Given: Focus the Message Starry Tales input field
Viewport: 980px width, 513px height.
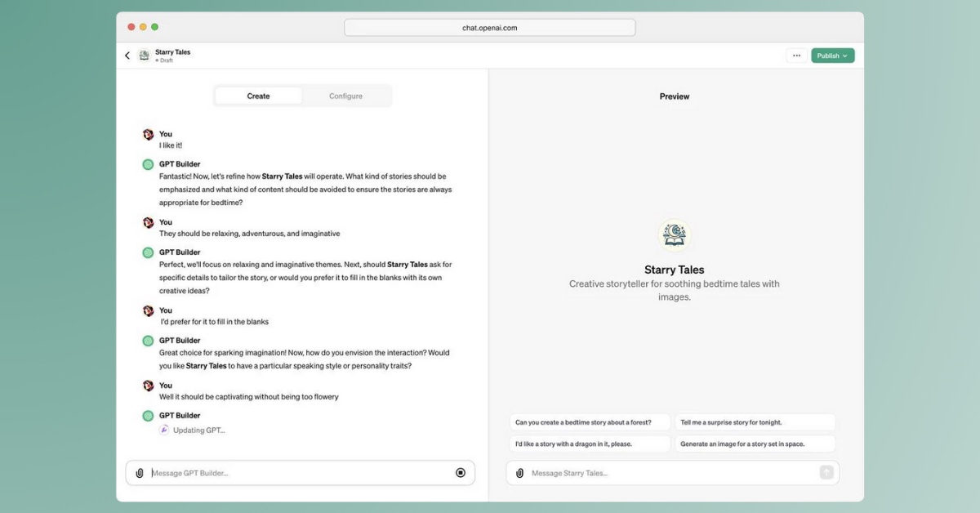Looking at the screenshot, I should point(673,473).
